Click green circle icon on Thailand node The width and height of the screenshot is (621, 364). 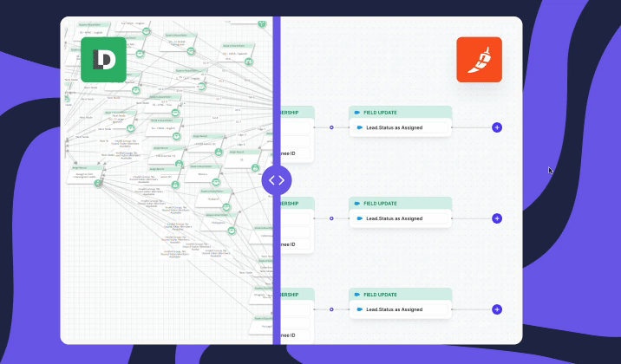[x=226, y=207]
